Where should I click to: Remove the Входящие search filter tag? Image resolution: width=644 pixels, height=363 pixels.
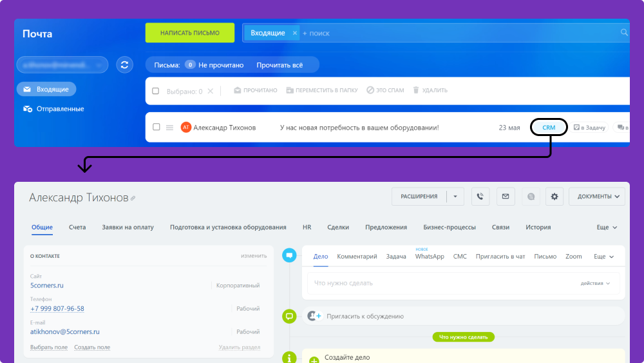point(295,33)
